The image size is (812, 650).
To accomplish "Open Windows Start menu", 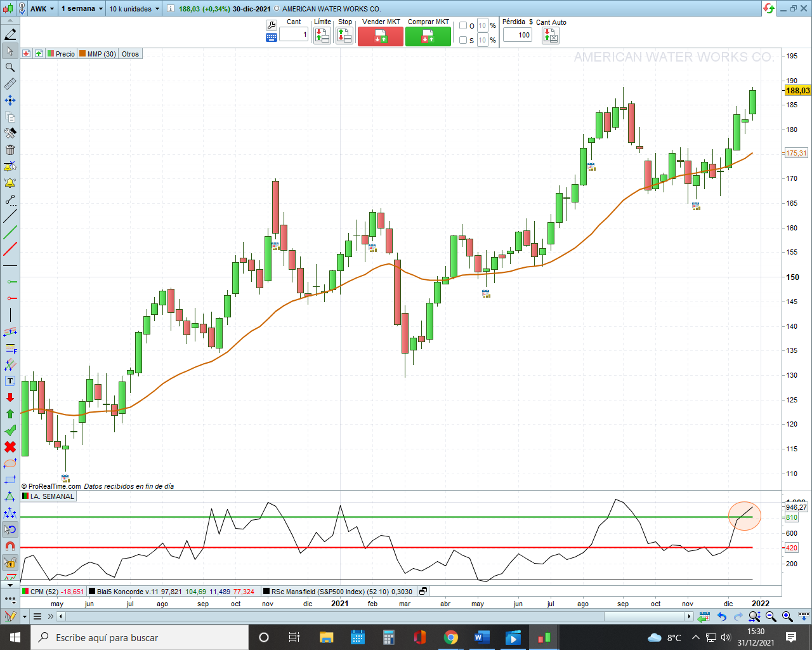I will (x=15, y=637).
